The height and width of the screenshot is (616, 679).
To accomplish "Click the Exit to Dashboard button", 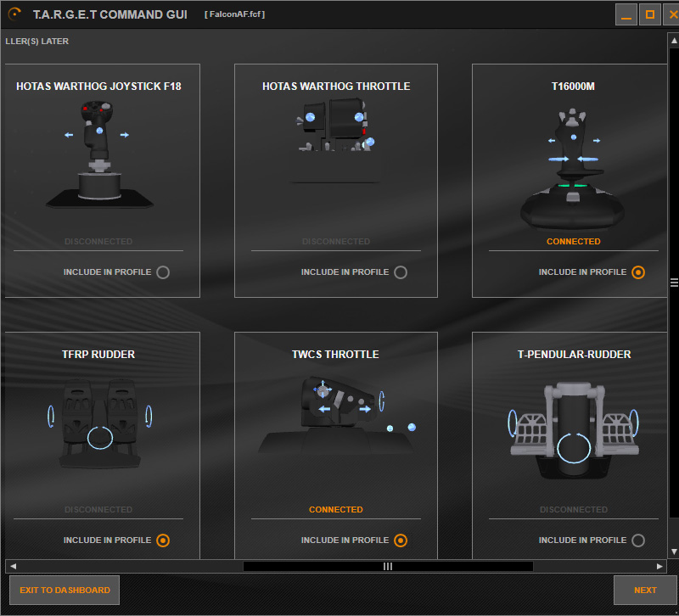I will pos(65,590).
